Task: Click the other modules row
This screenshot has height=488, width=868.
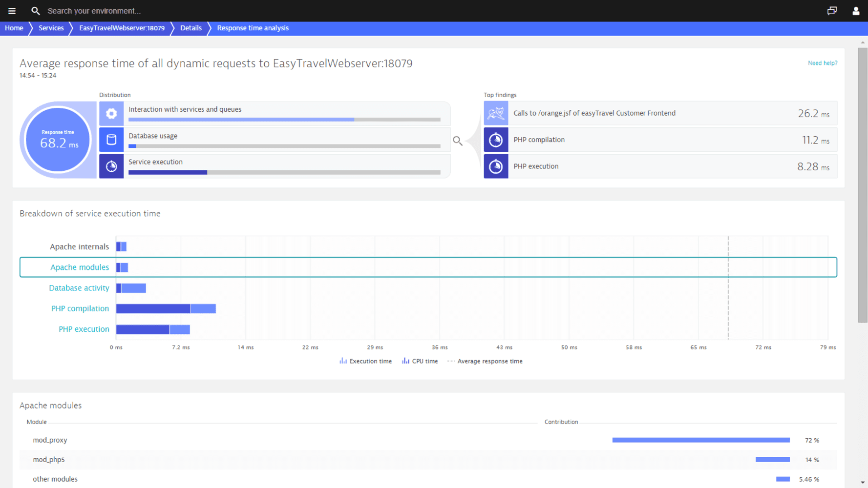Action: 428,479
